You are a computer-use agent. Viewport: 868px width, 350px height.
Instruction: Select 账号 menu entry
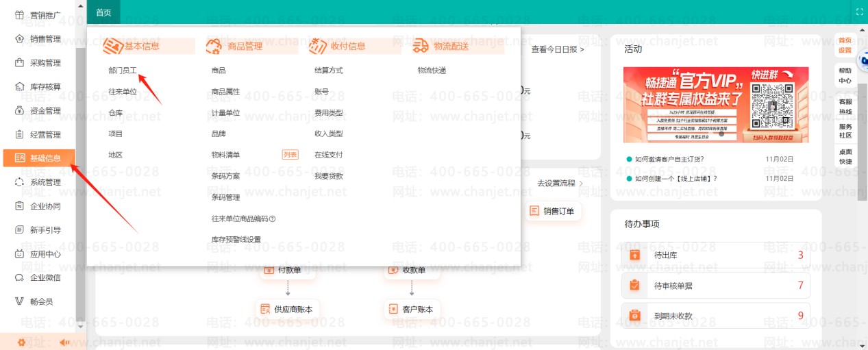click(x=321, y=92)
